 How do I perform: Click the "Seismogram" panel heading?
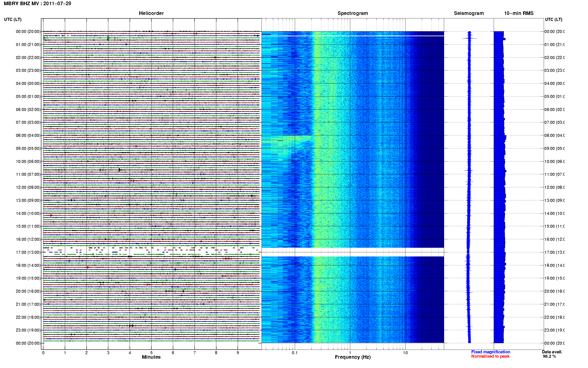[x=469, y=13]
